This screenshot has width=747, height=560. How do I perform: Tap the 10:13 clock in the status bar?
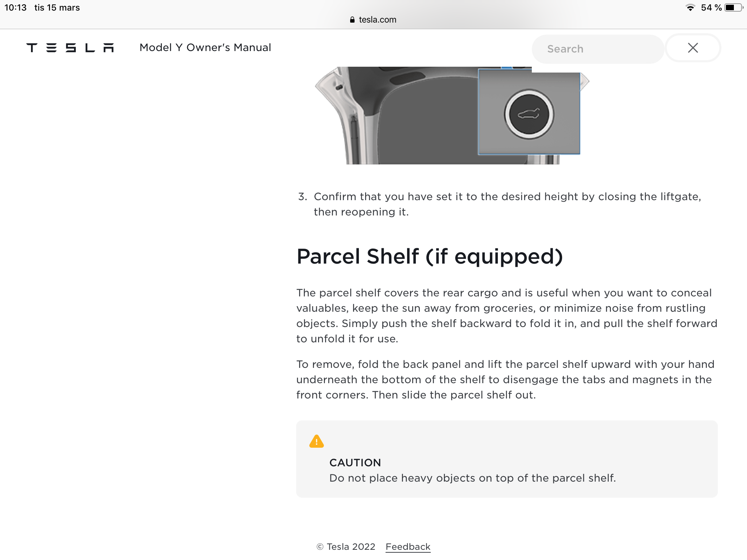tap(15, 8)
